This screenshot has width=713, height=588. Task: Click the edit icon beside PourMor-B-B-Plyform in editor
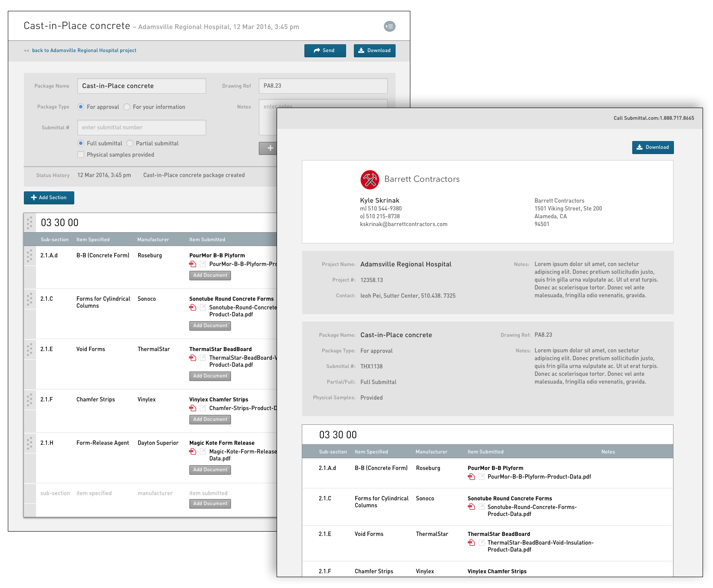click(203, 264)
